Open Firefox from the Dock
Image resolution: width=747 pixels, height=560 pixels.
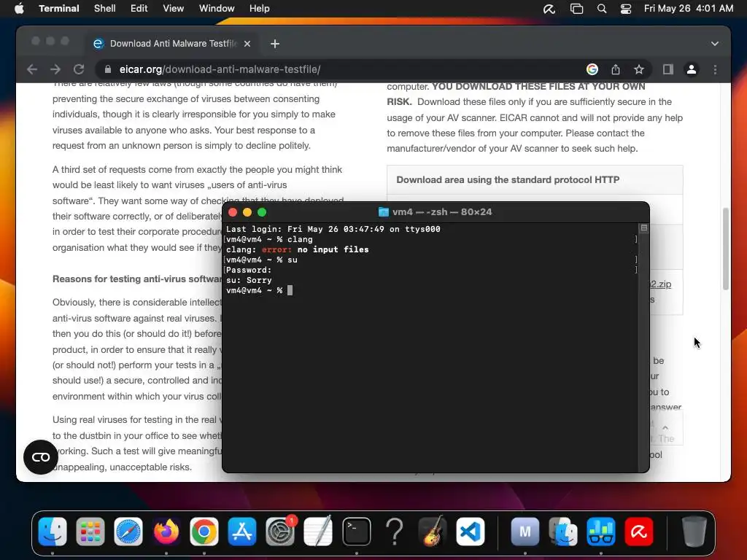166,532
